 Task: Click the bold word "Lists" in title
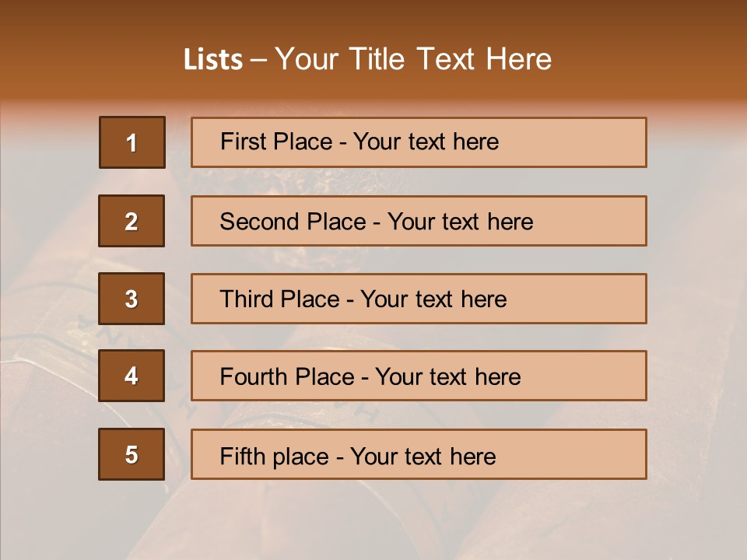tap(213, 60)
